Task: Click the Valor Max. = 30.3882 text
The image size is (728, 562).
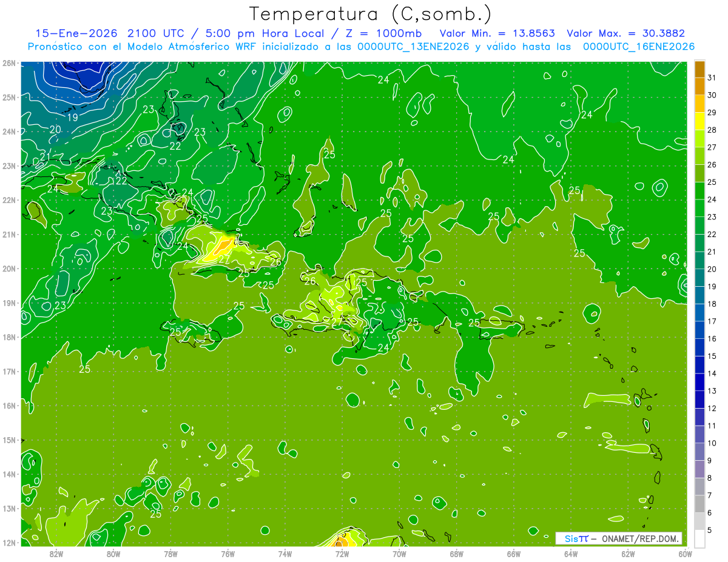Action: click(626, 33)
